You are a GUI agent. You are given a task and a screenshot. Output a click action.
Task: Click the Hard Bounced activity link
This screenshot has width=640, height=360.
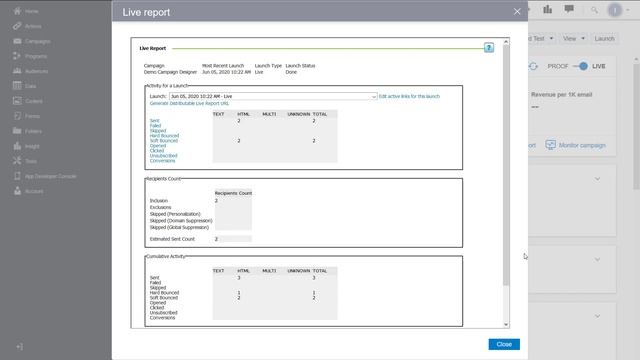(x=164, y=136)
